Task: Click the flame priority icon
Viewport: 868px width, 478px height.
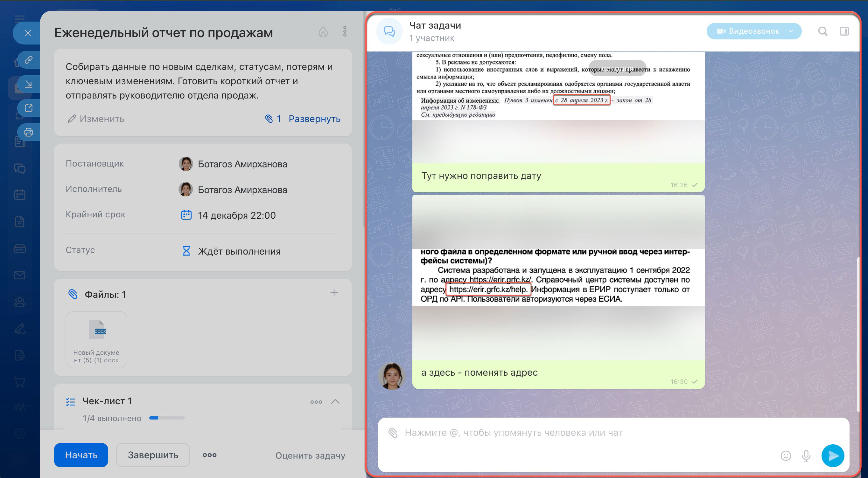Action: click(323, 32)
